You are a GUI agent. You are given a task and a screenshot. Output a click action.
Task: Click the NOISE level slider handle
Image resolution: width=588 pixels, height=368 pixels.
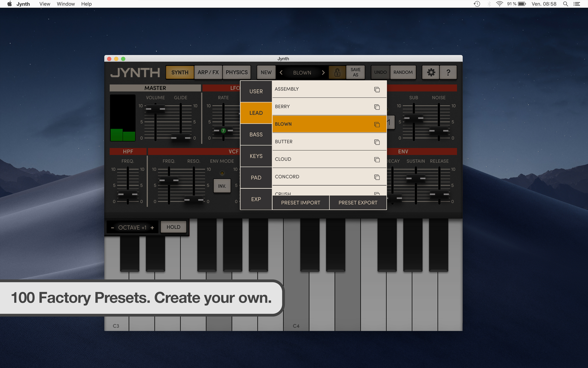coord(439,131)
